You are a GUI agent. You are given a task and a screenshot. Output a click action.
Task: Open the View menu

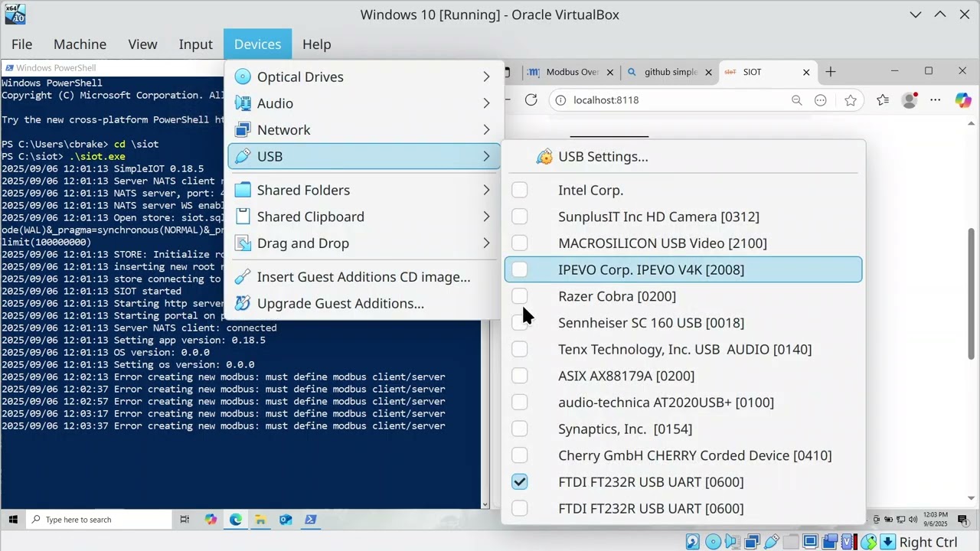(x=142, y=44)
